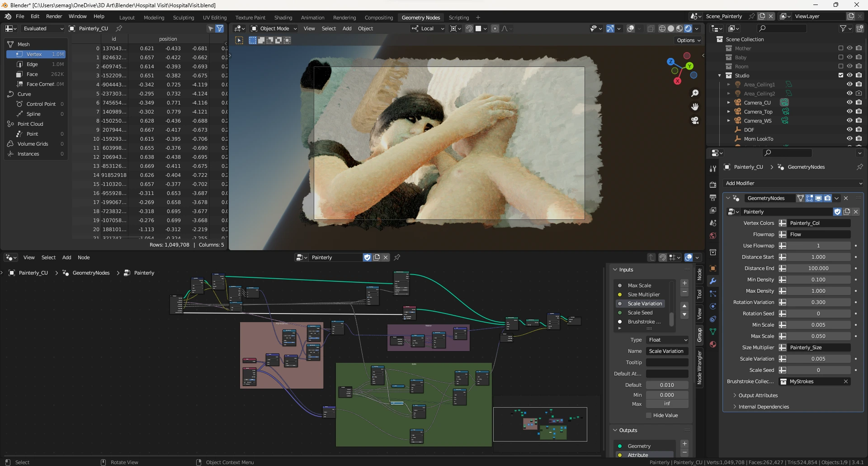Pin the Painterly node tree
This screenshot has height=466, width=868.
coord(397,257)
